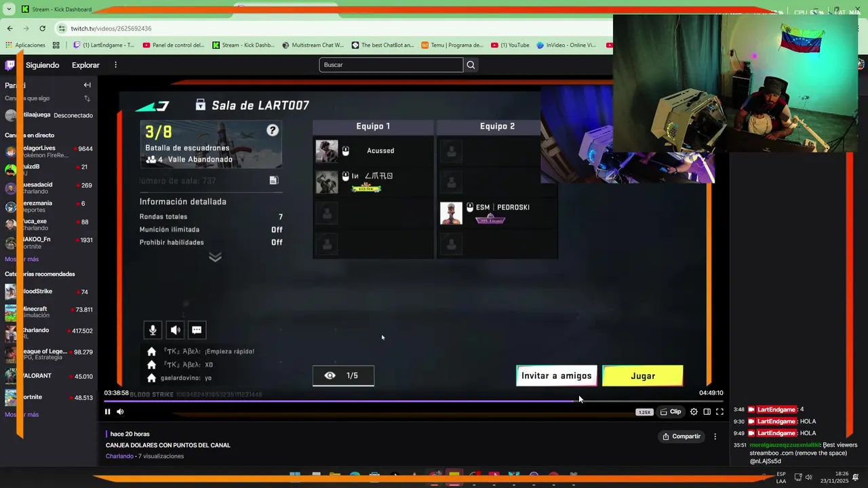Image resolution: width=868 pixels, height=488 pixels.
Task: Open the VALORANT recommended category
Action: tap(49, 376)
